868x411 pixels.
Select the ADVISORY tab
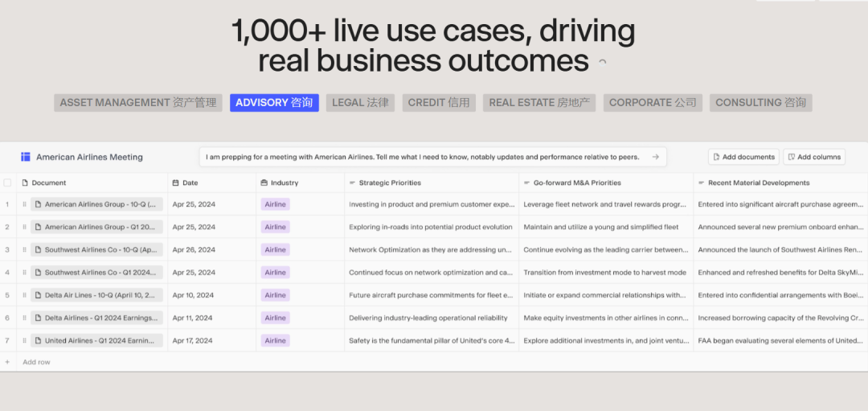tap(274, 103)
